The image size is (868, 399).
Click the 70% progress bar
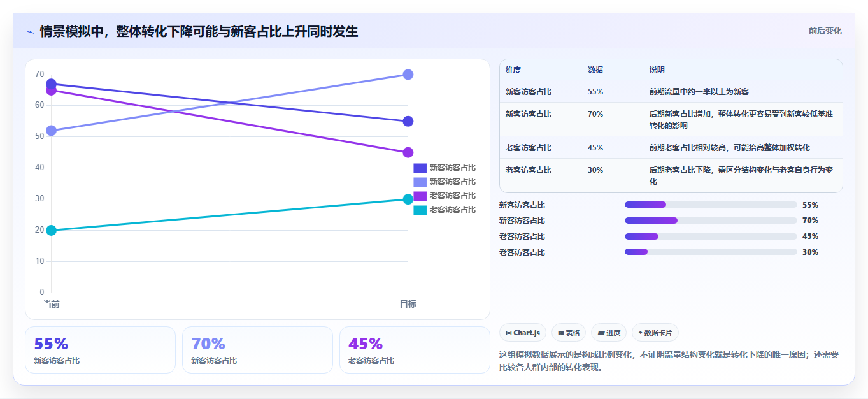tap(711, 221)
